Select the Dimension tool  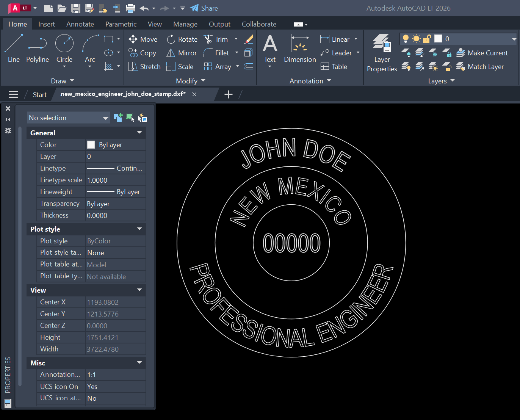pos(300,49)
